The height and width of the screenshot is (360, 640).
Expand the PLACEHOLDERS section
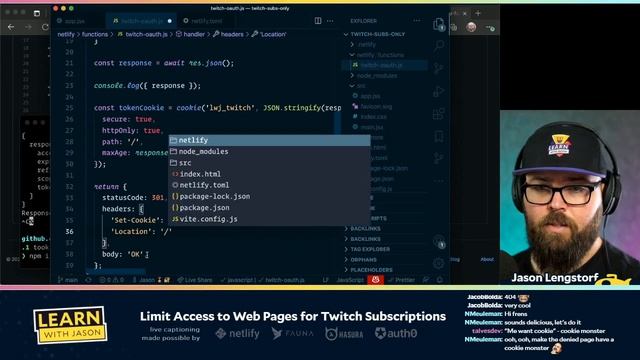click(384, 270)
